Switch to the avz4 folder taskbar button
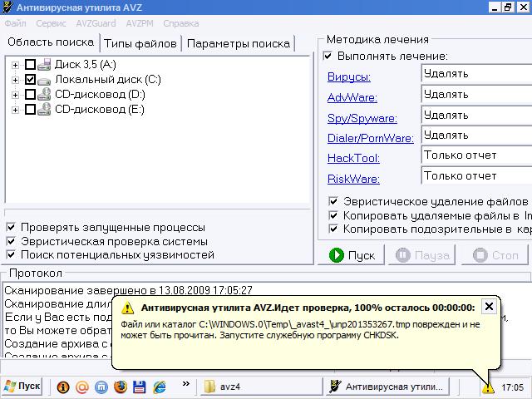Viewport: 532px width, 399px height. (x=261, y=387)
